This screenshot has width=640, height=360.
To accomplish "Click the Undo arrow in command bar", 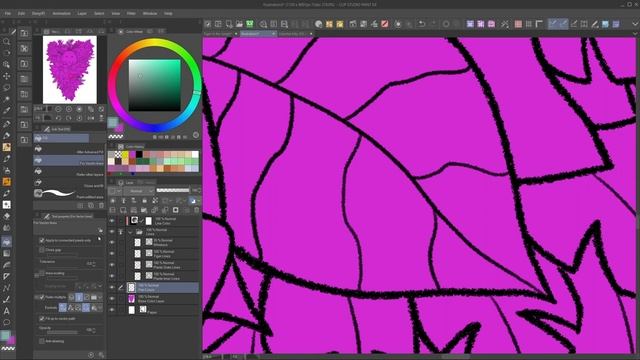I will coord(422,24).
